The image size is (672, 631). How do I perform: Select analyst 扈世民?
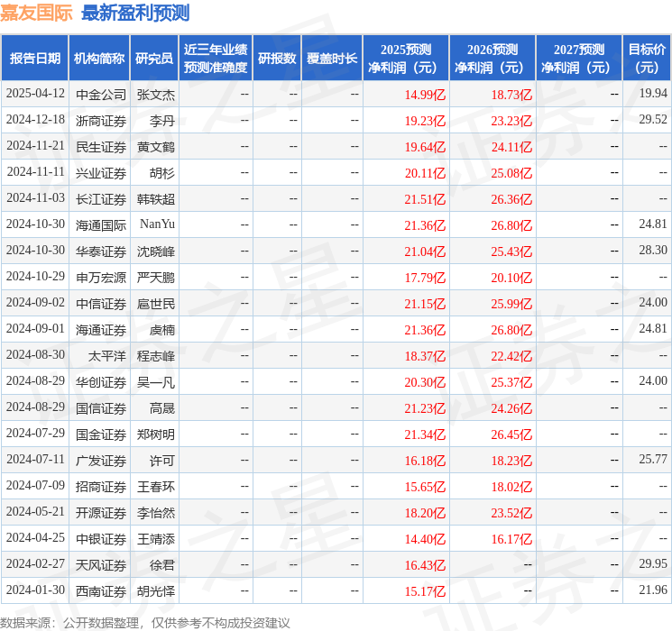click(x=156, y=304)
